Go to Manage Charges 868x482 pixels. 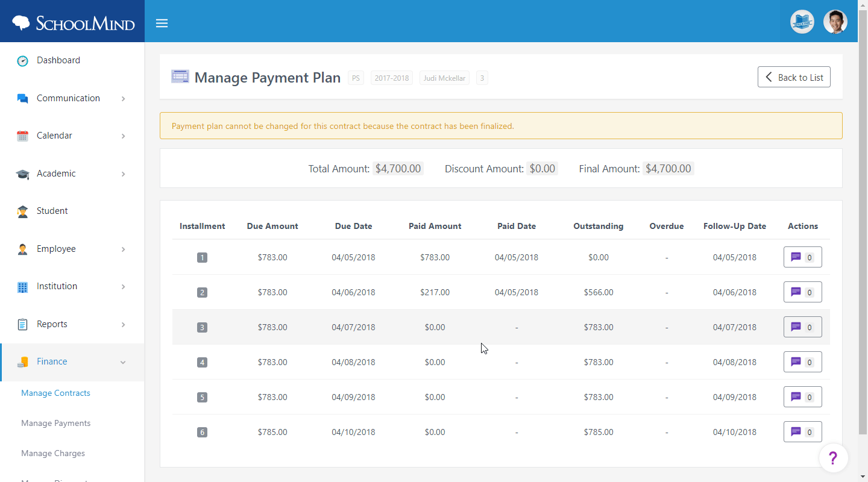point(53,453)
